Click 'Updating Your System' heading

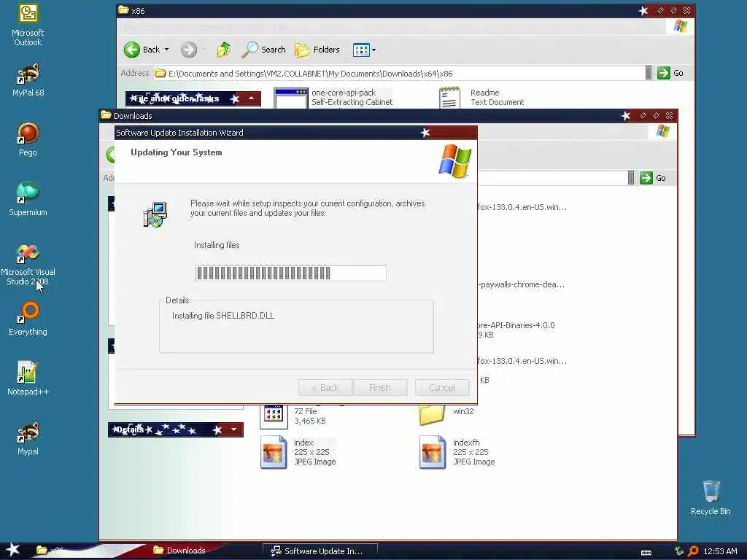click(x=177, y=152)
